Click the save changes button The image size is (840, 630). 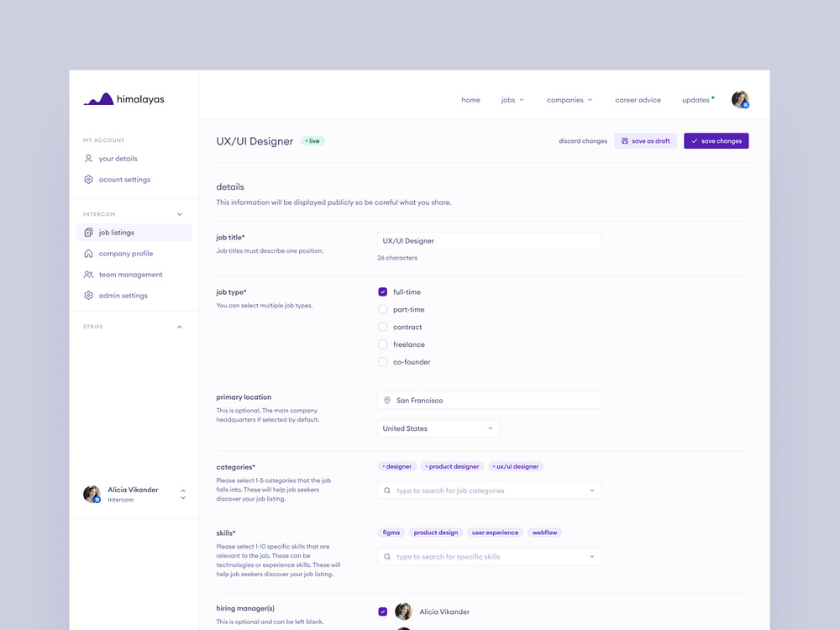pos(716,140)
